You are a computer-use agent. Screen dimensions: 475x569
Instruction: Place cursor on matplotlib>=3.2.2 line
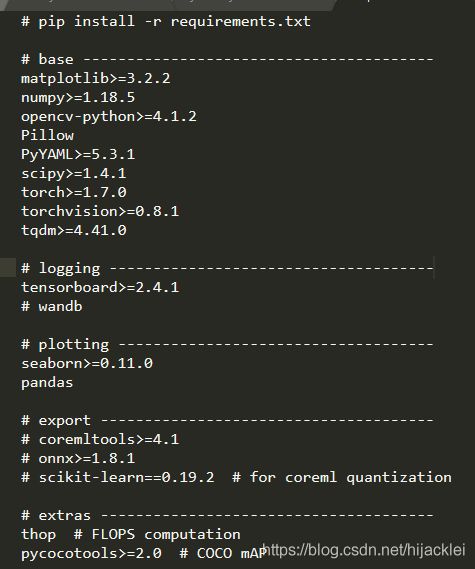95,78
